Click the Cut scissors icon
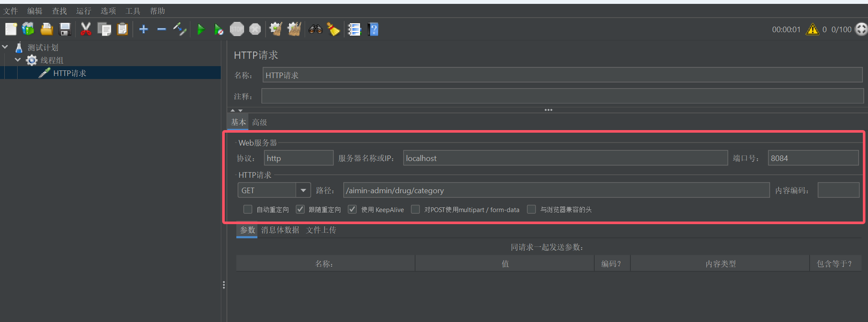The height and width of the screenshot is (322, 868). coord(86,30)
